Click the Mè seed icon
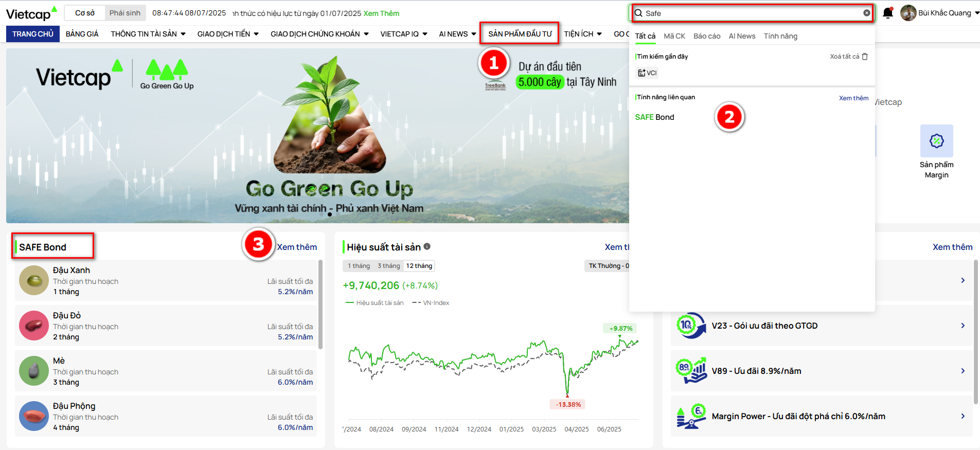 (x=34, y=371)
